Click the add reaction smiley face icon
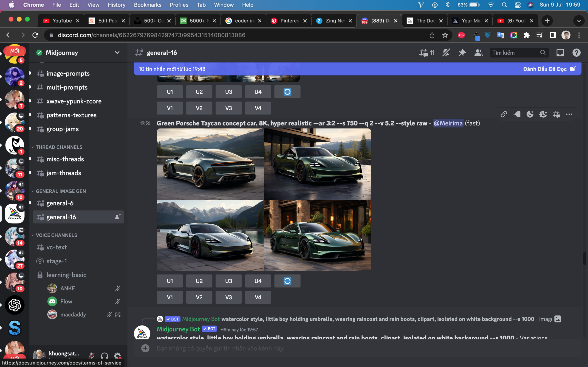Image resolution: width=588 pixels, height=367 pixels. click(530, 114)
